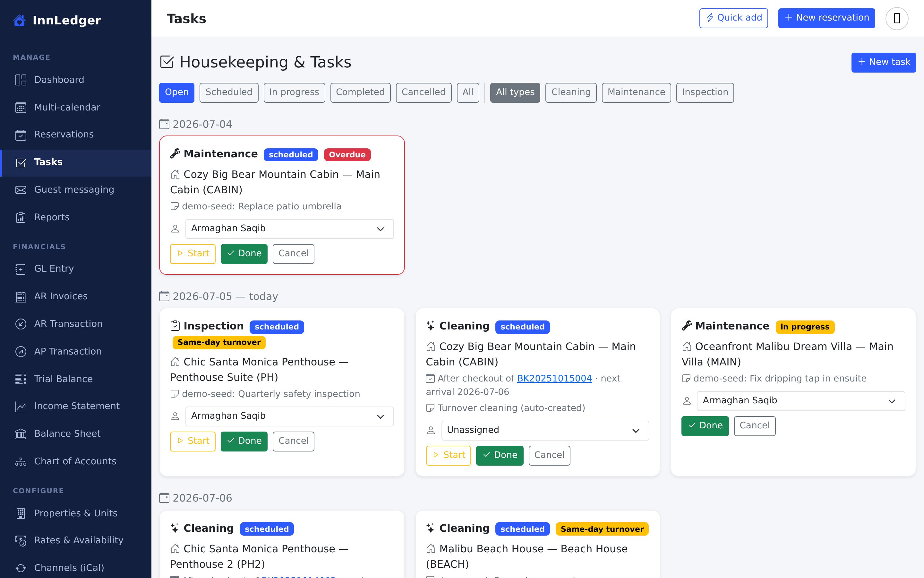Filter tasks by Open status

pos(177,92)
